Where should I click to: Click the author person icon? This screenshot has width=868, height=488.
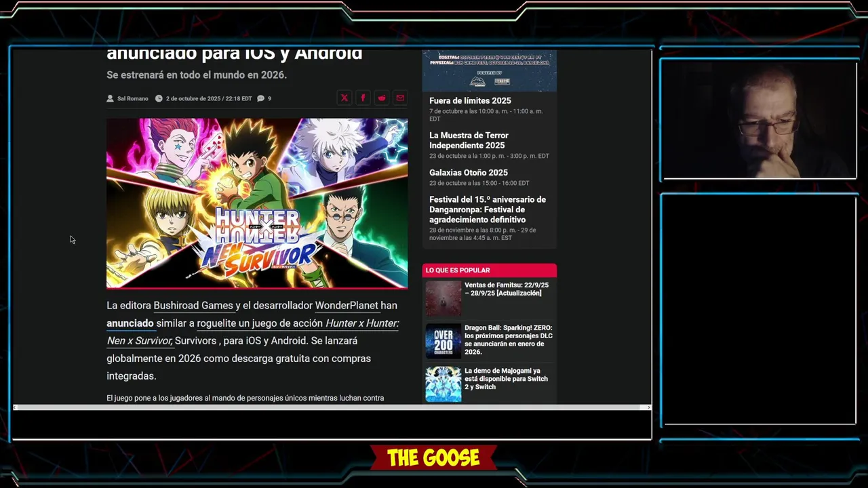point(110,98)
